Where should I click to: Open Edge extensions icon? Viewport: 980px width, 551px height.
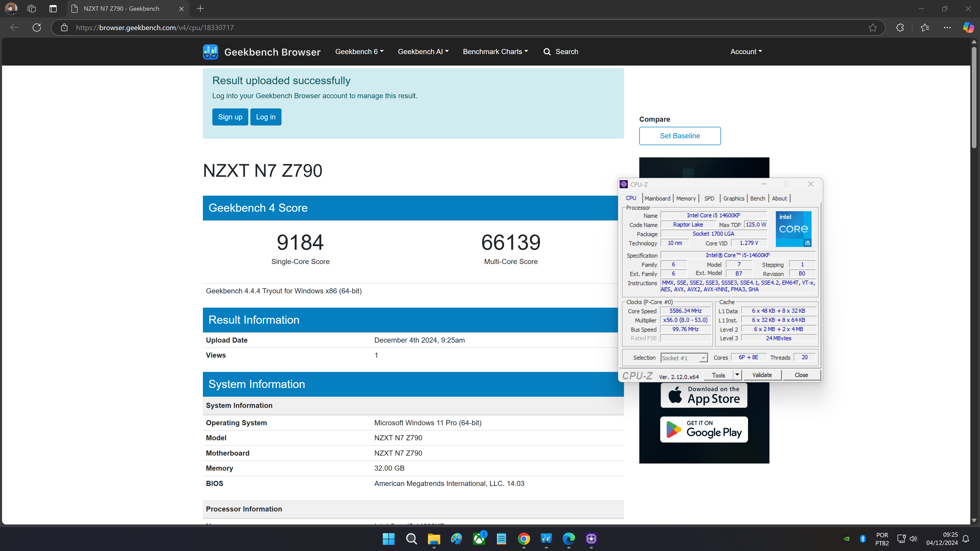pyautogui.click(x=900, y=27)
